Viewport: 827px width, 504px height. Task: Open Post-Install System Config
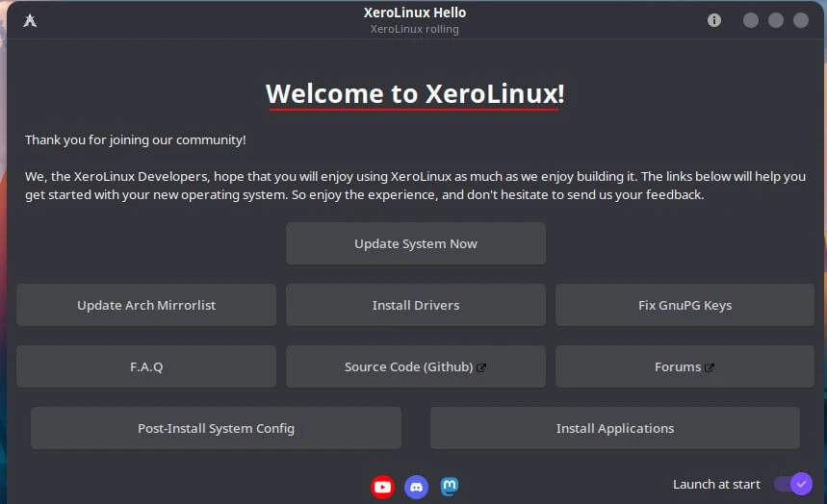216,428
